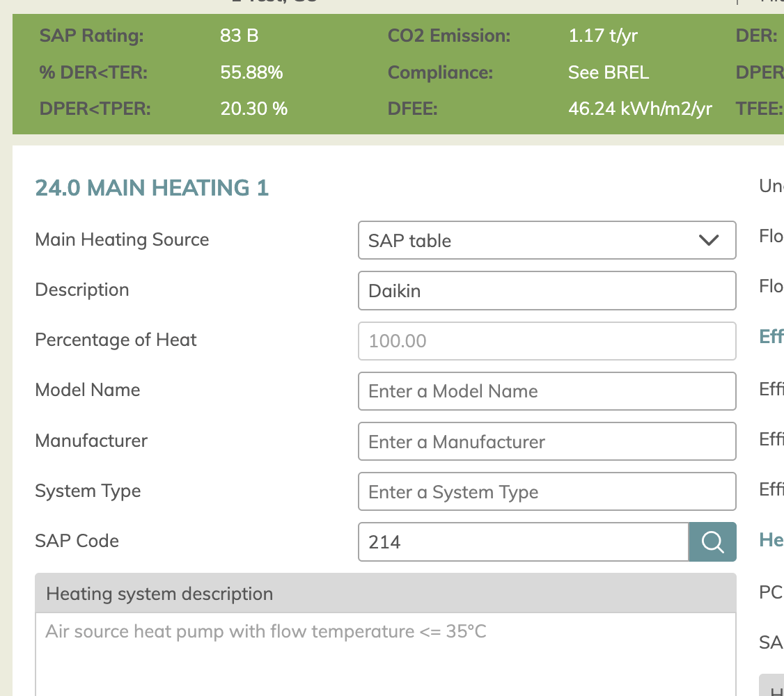Viewport: 784px width, 696px height.
Task: Activate the System Type input field
Action: tap(547, 491)
